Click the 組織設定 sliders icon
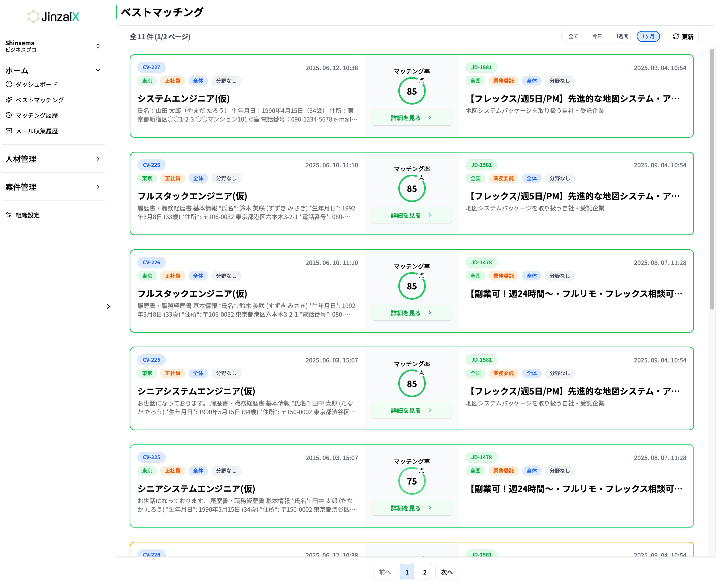Image resolution: width=720 pixels, height=588 pixels. [9, 215]
